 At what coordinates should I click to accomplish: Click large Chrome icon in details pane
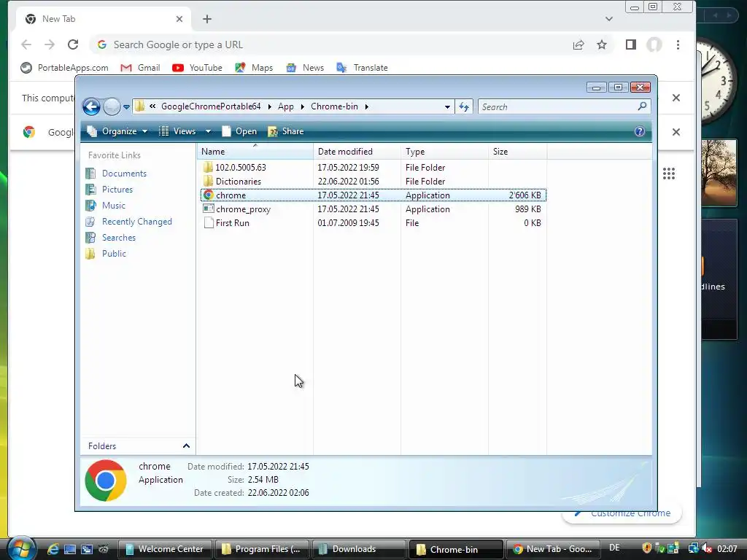[106, 480]
